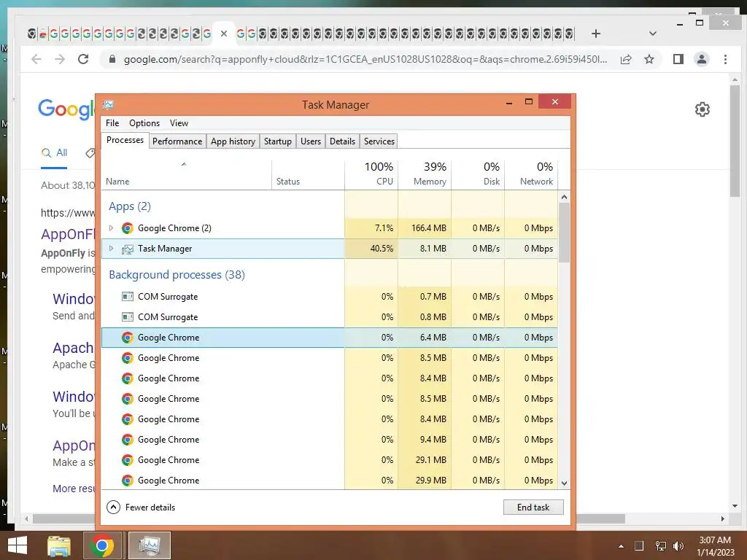Reload the Chrome page
Viewport: 747px width, 560px height.
click(83, 59)
